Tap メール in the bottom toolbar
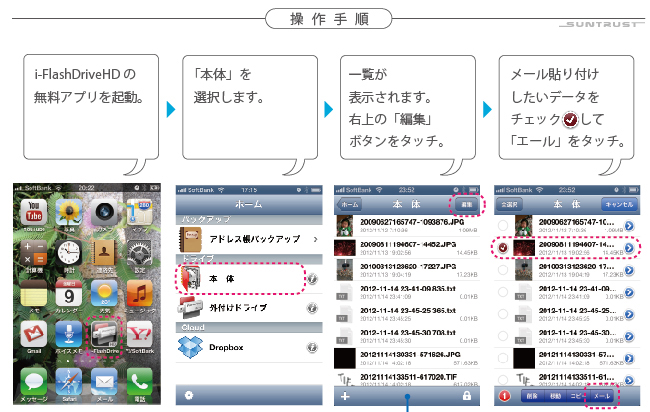The image size is (650, 412). click(601, 396)
